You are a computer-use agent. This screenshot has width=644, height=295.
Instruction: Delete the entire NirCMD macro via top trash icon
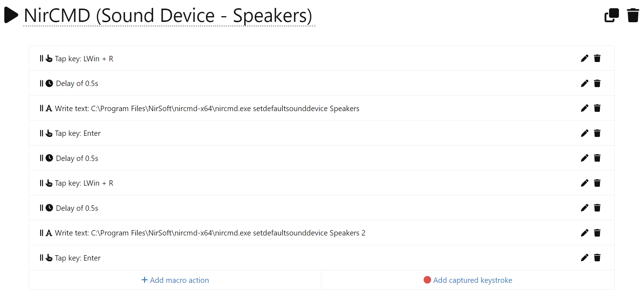coord(633,15)
